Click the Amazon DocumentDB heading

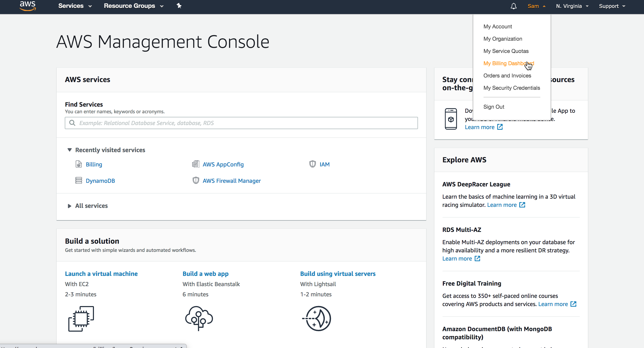[497, 333]
